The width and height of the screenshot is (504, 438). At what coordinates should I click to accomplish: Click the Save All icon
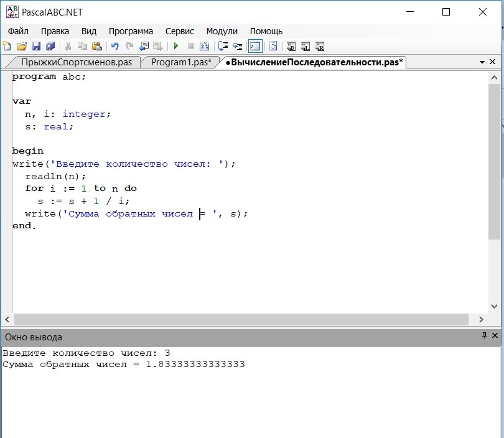click(x=50, y=46)
